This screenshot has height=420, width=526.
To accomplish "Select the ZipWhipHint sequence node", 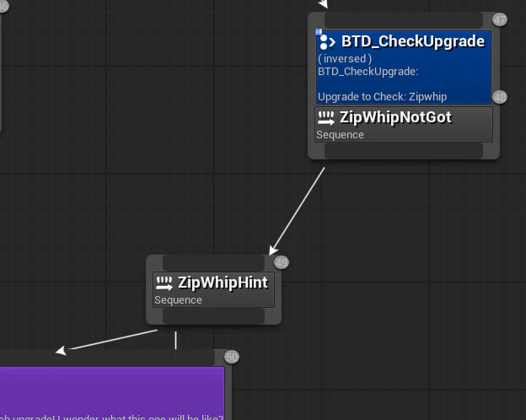I will pos(214,289).
